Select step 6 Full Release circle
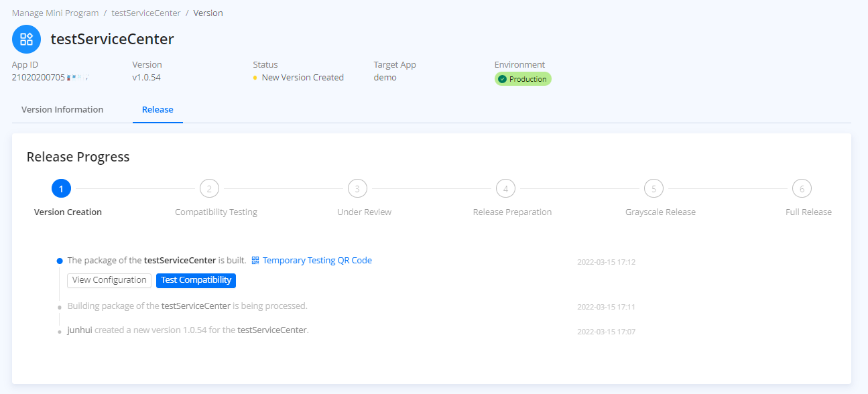The height and width of the screenshot is (394, 868). [802, 189]
